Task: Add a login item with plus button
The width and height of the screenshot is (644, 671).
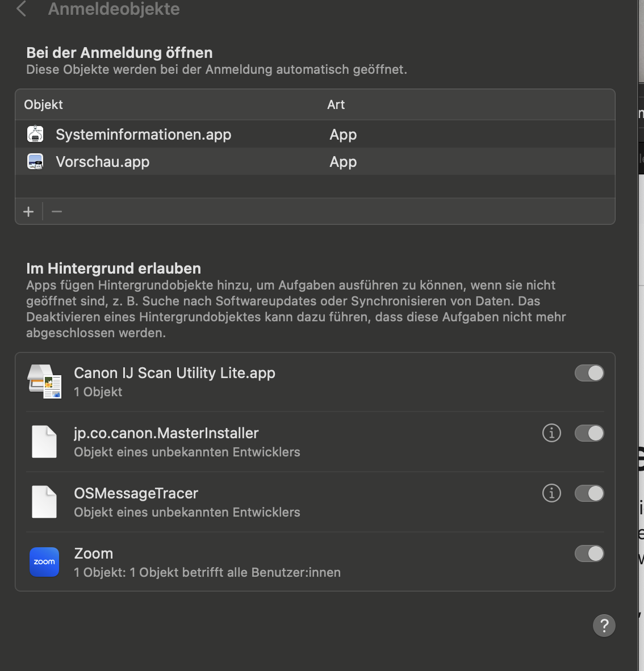Action: click(28, 212)
